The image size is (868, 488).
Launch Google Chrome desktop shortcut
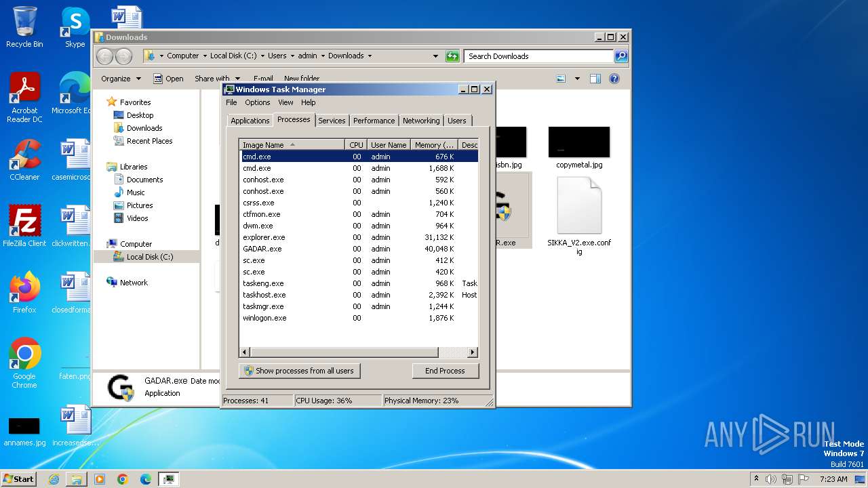tap(24, 363)
